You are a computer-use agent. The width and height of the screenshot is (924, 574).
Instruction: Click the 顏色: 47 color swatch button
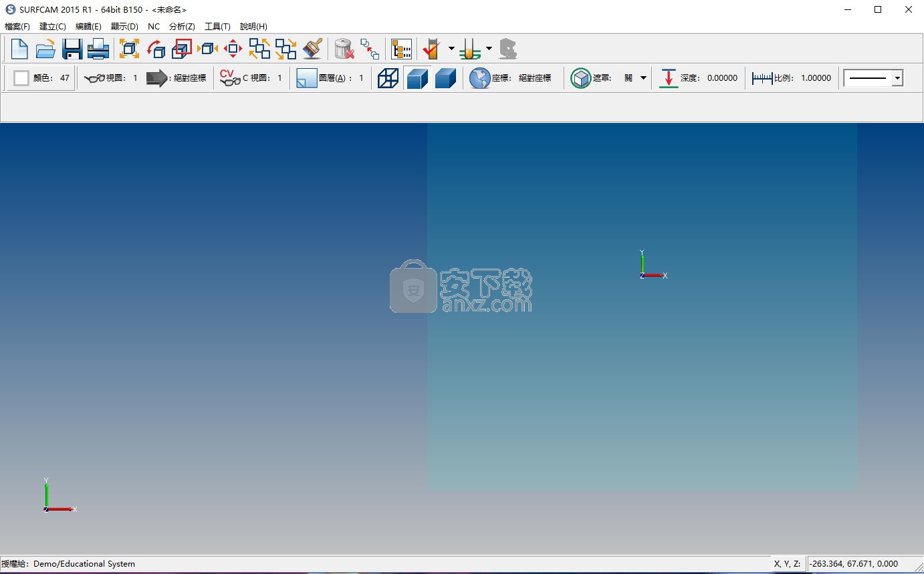coord(41,78)
